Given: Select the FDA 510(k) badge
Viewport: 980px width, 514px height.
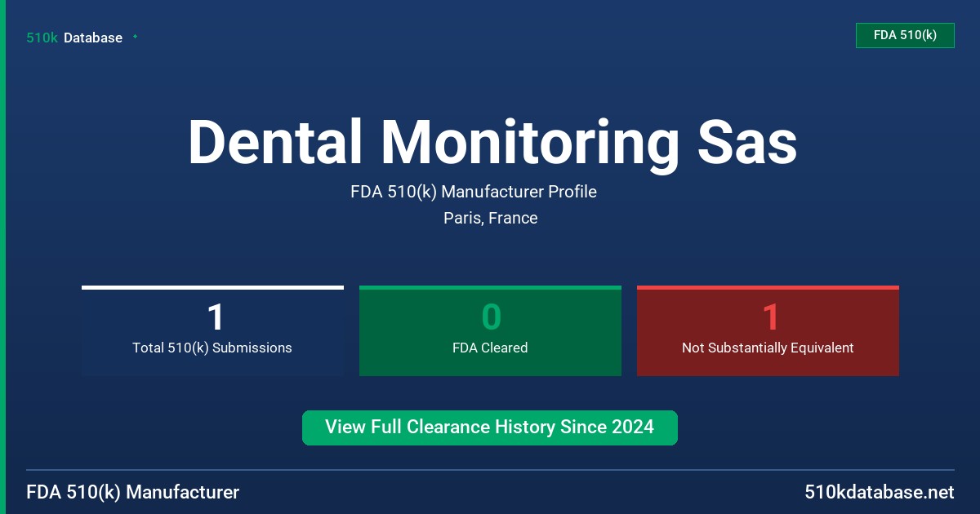Looking at the screenshot, I should (x=905, y=35).
